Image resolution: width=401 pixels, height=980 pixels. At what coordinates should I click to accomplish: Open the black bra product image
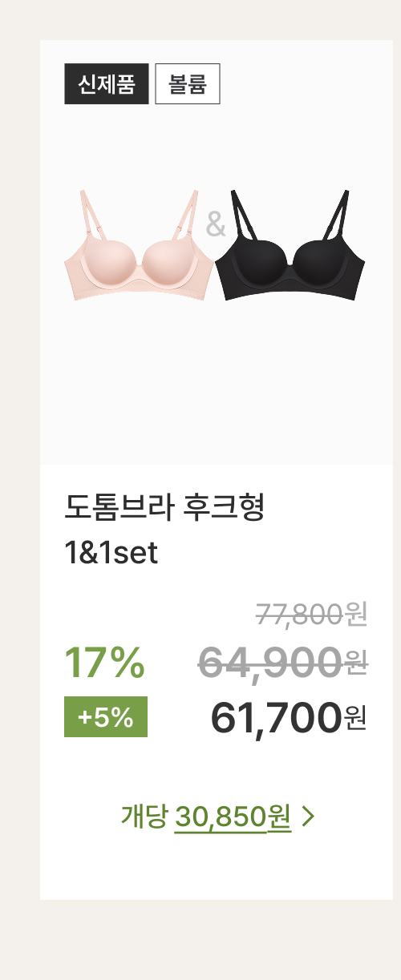click(291, 244)
